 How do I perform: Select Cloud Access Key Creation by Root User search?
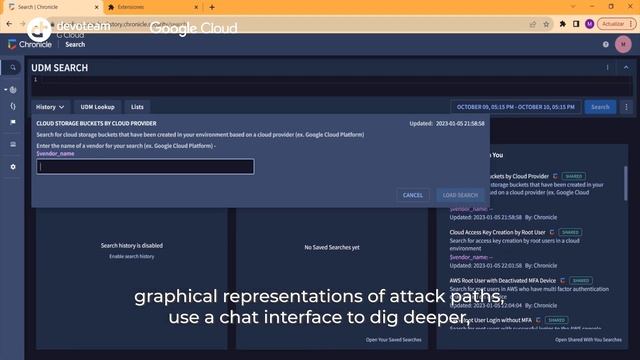(x=497, y=232)
